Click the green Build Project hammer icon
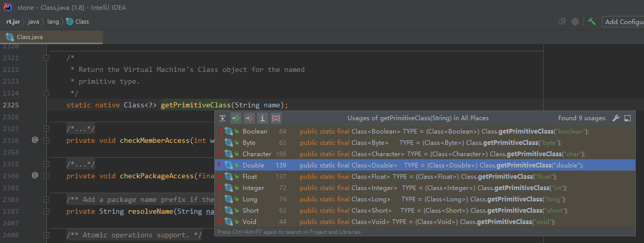This screenshot has width=644, height=243. point(592,22)
